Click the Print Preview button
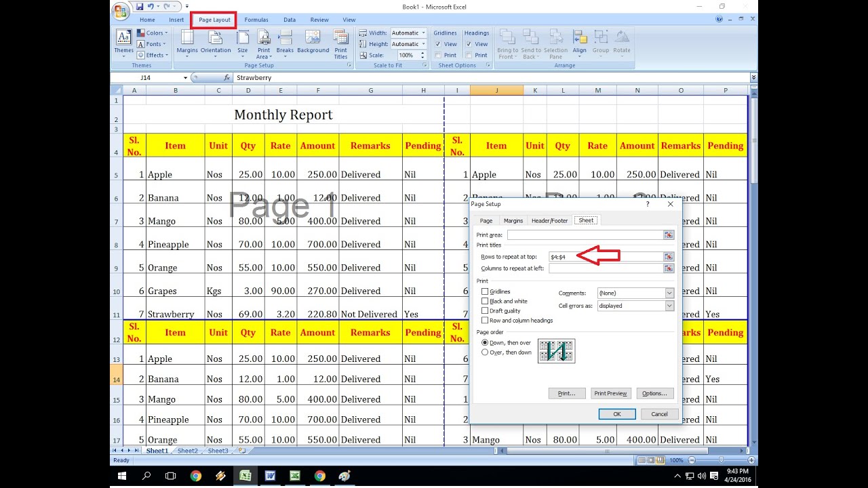This screenshot has width=868, height=488. click(610, 393)
